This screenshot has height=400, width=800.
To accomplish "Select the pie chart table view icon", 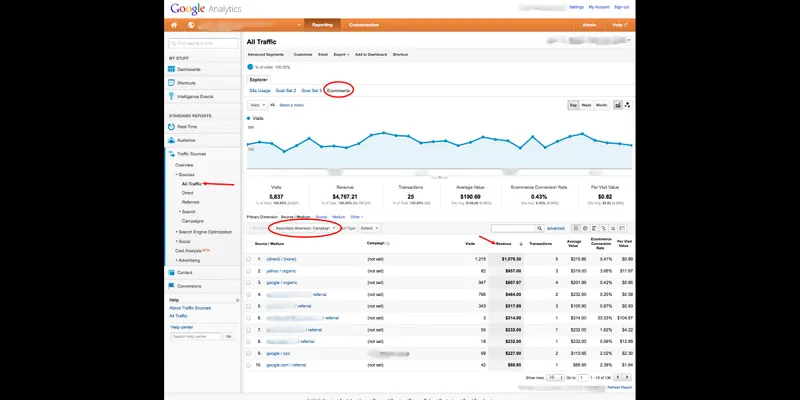I will (x=585, y=229).
